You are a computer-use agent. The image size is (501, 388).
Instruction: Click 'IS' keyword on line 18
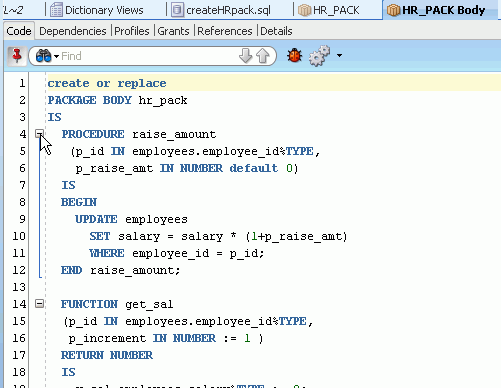(68, 372)
